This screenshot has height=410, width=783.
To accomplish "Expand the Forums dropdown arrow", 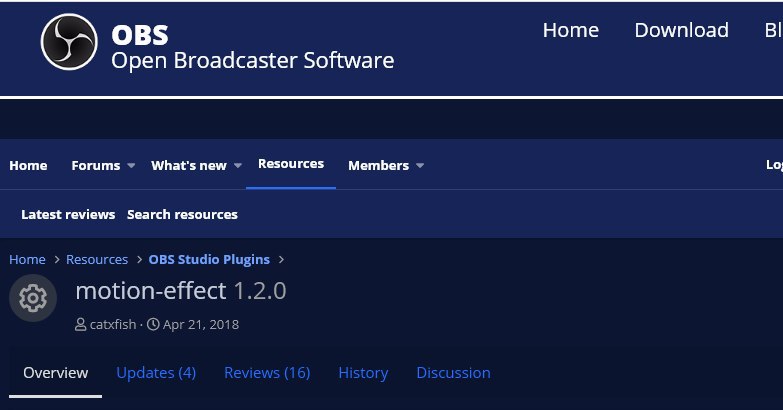I will point(131,165).
